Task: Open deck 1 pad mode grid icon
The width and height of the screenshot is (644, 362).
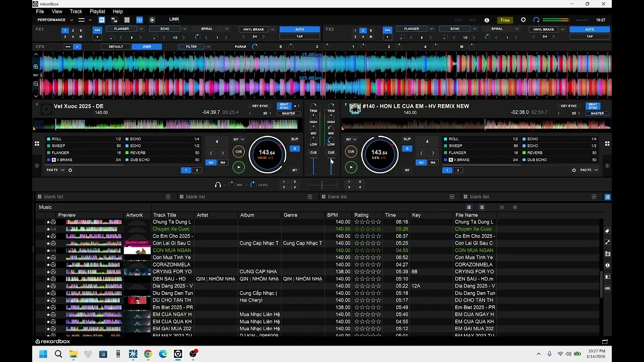Action: 37,144
